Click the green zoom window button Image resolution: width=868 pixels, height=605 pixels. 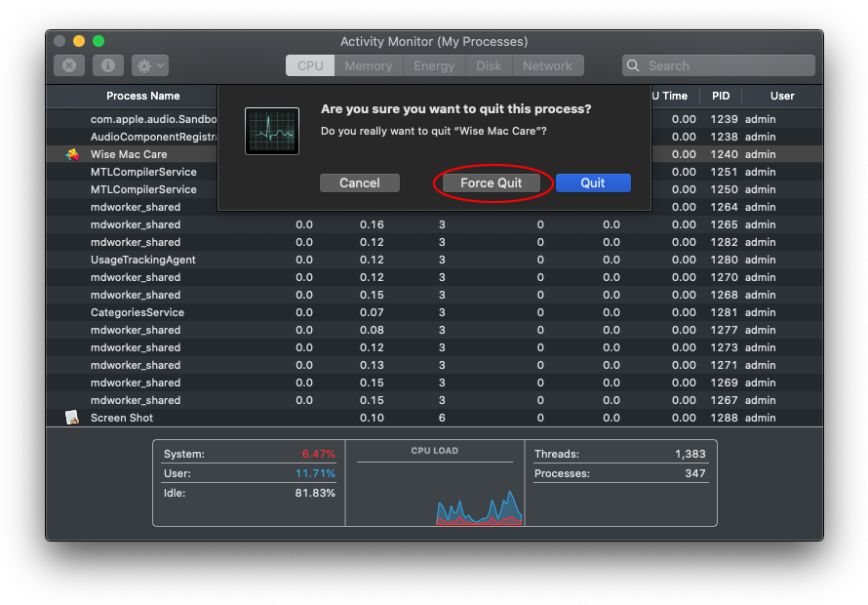tap(99, 41)
